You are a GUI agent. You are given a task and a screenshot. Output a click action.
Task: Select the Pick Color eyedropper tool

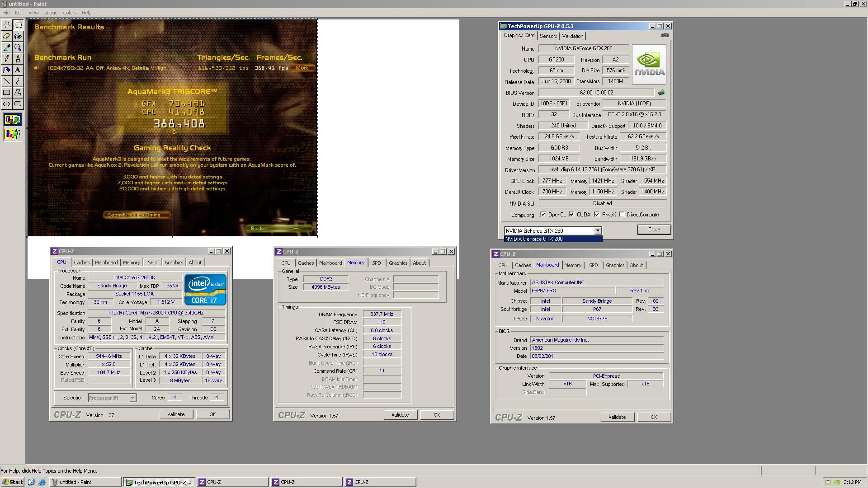coord(7,47)
